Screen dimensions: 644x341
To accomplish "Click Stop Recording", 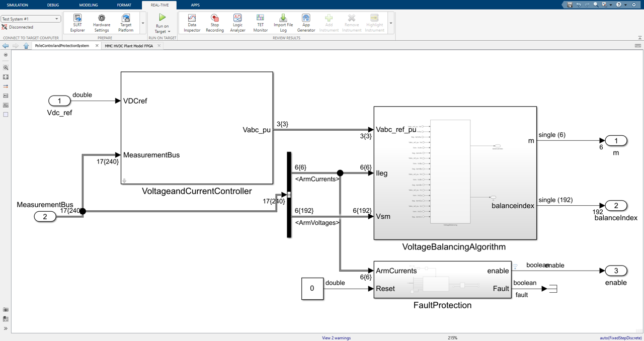I will [215, 23].
